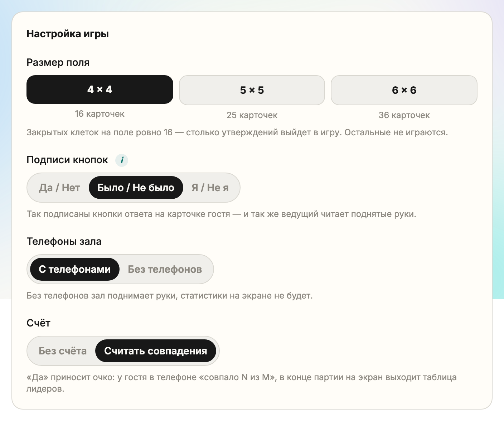Select the Было / Не было label option
This screenshot has width=504, height=421.
136,188
